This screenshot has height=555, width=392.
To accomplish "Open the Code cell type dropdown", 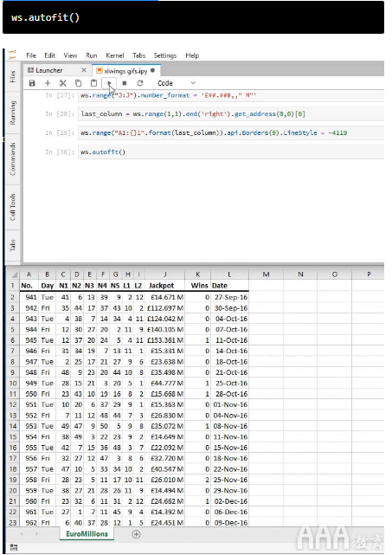I will [x=177, y=83].
